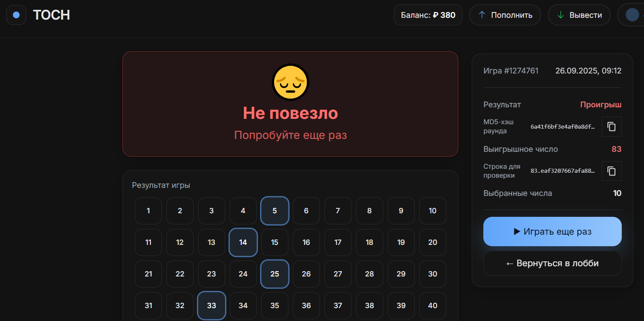Click truncated MD5 hash text 6a41f6bf
The image size is (644, 321).
tap(563, 127)
